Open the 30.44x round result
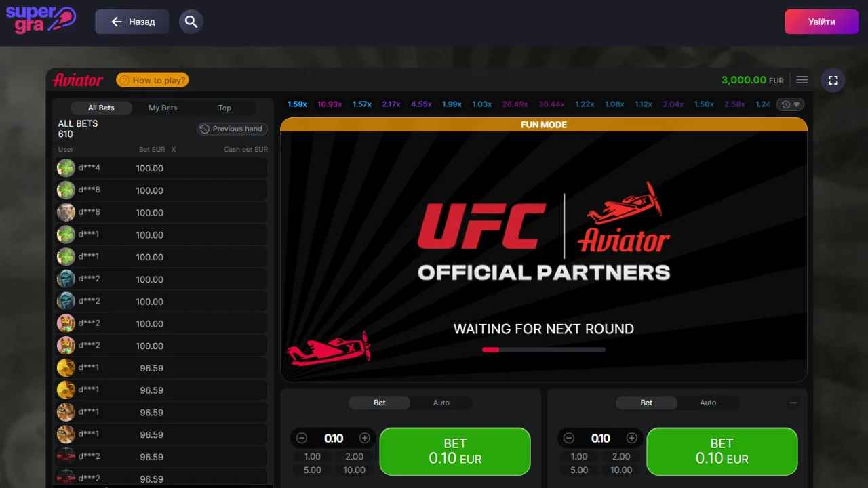 click(x=551, y=104)
